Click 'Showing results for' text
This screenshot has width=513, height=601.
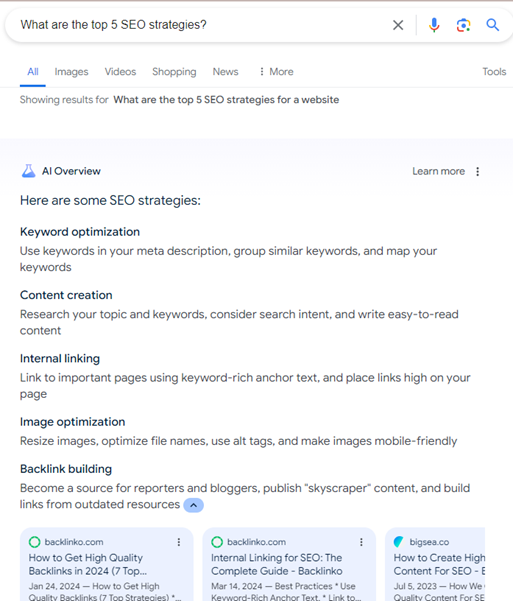(64, 100)
